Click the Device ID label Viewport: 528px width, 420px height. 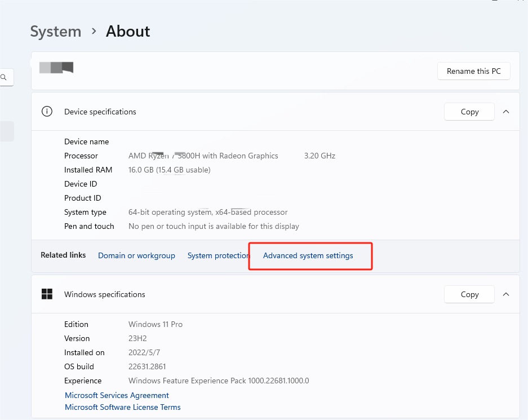(81, 184)
